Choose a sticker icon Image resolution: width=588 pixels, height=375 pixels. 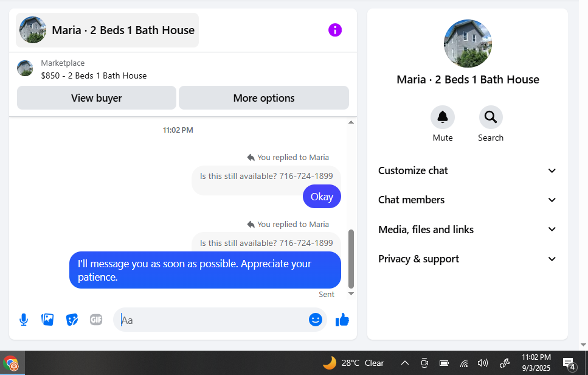coord(72,320)
